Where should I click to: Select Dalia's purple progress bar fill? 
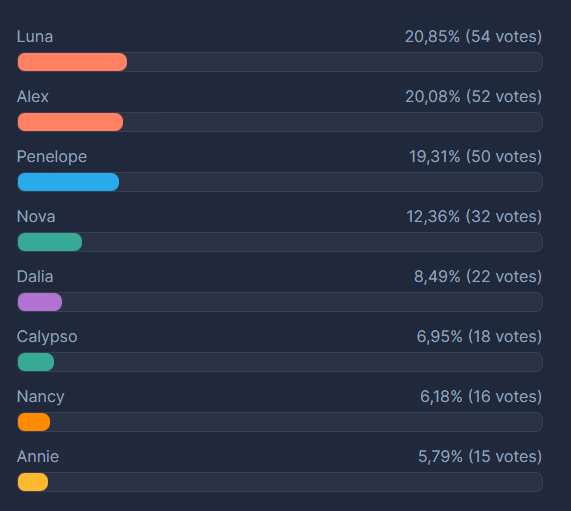(40, 302)
